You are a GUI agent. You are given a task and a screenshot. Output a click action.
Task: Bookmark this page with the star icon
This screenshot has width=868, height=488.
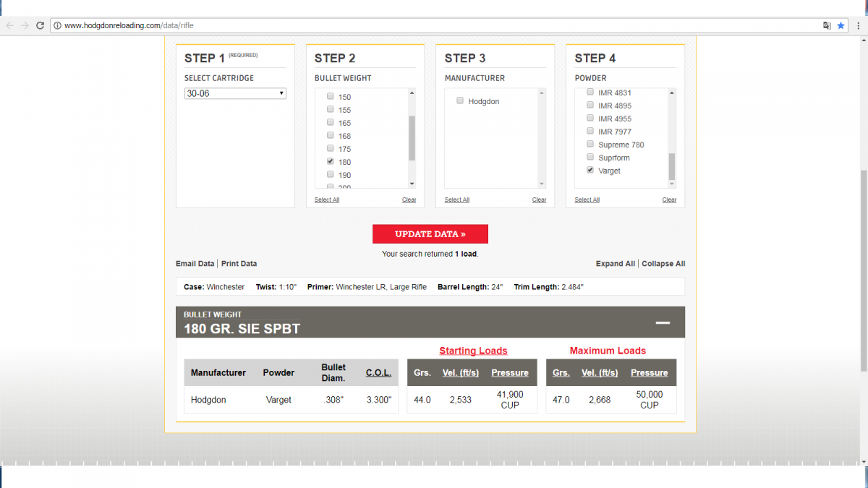(841, 25)
